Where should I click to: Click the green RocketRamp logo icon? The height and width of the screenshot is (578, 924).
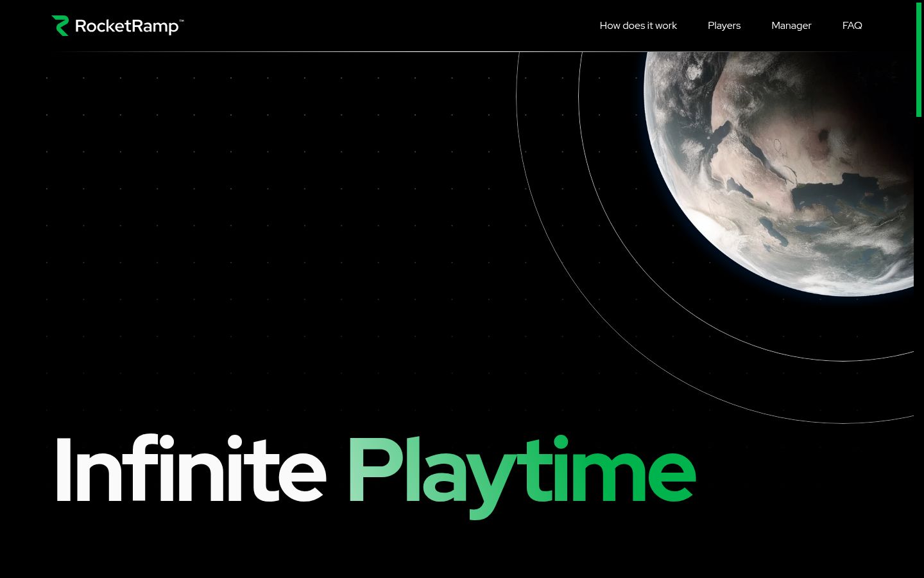click(x=60, y=26)
